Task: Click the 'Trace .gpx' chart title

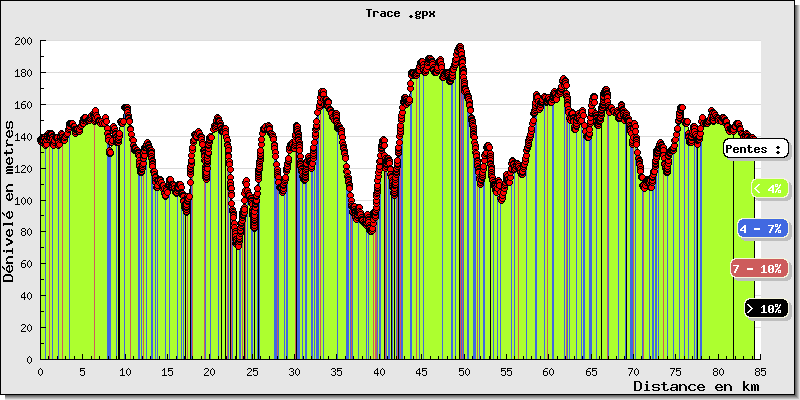Action: click(399, 13)
